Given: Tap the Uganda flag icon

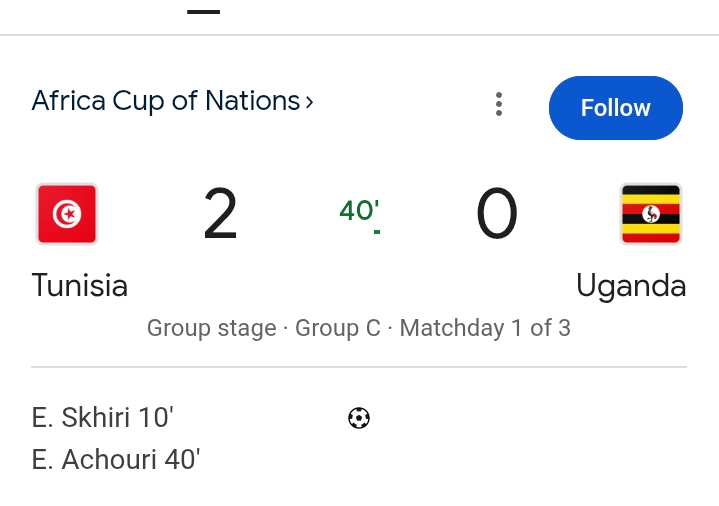Looking at the screenshot, I should pyautogui.click(x=651, y=214).
